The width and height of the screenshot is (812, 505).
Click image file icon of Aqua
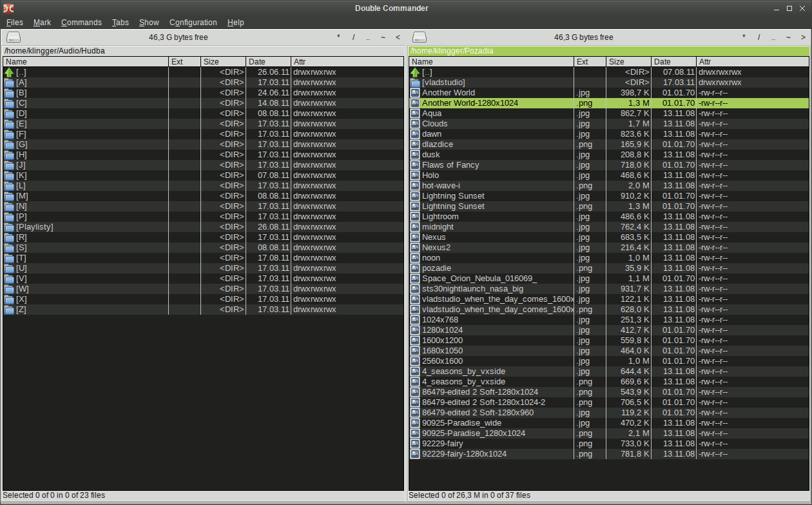(415, 114)
